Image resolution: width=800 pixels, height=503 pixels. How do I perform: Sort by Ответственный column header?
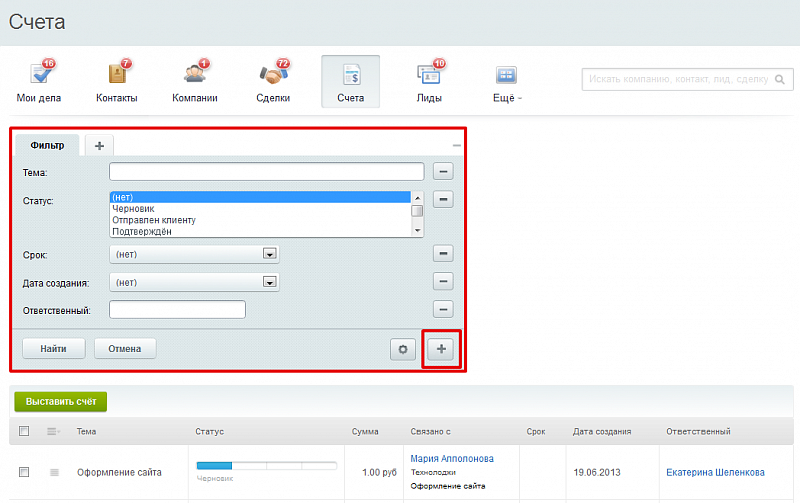[698, 432]
